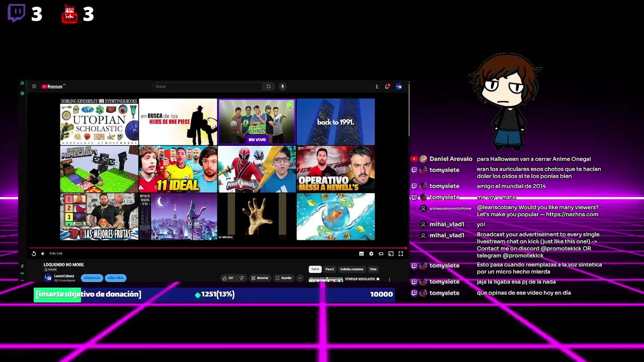The height and width of the screenshot is (362, 644).
Task: Dislike the video with thumbs-down
Action: click(x=242, y=278)
